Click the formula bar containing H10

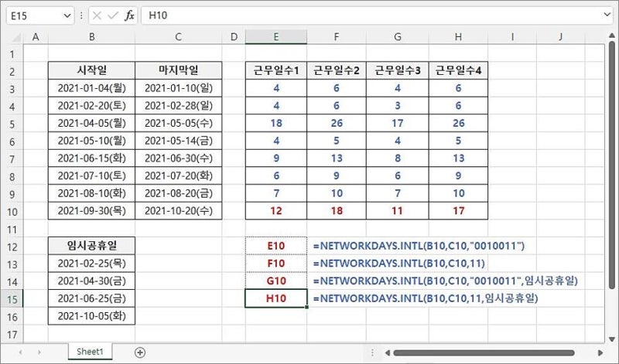click(371, 15)
